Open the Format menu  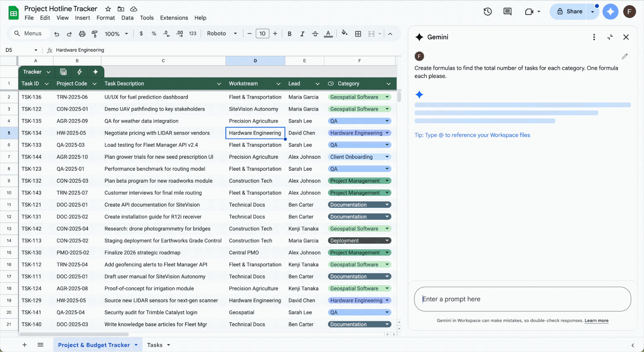click(x=105, y=18)
